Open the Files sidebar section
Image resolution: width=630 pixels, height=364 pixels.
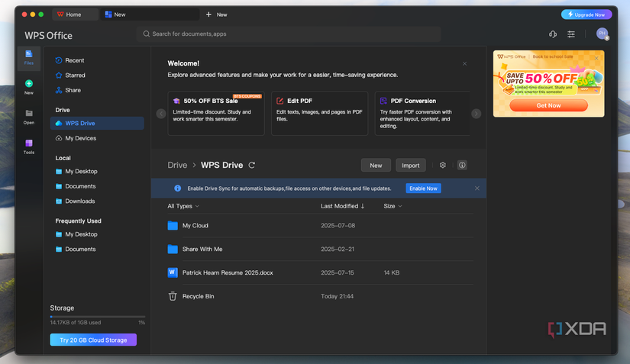(x=29, y=57)
